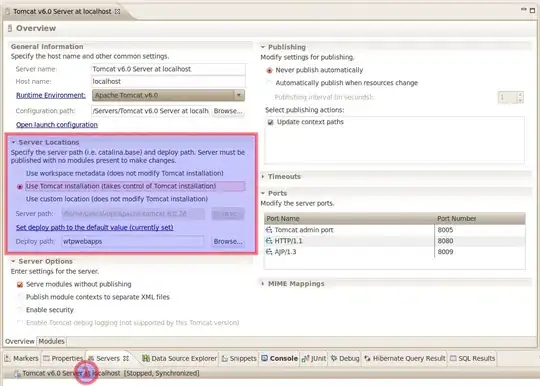Click the Overview heading server icon

[x=10, y=28]
